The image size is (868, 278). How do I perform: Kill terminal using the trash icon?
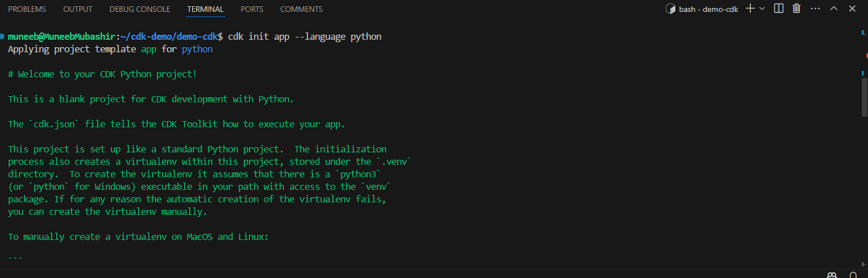coord(797,9)
